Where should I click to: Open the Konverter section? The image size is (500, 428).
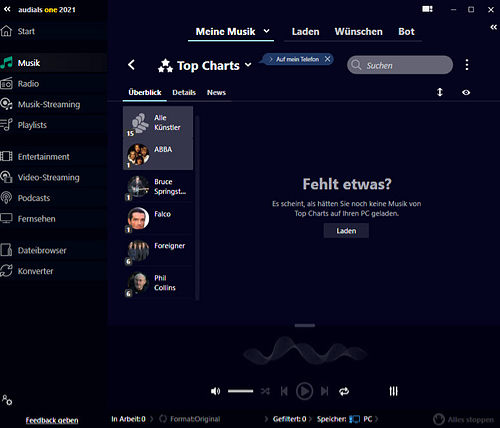[53, 271]
